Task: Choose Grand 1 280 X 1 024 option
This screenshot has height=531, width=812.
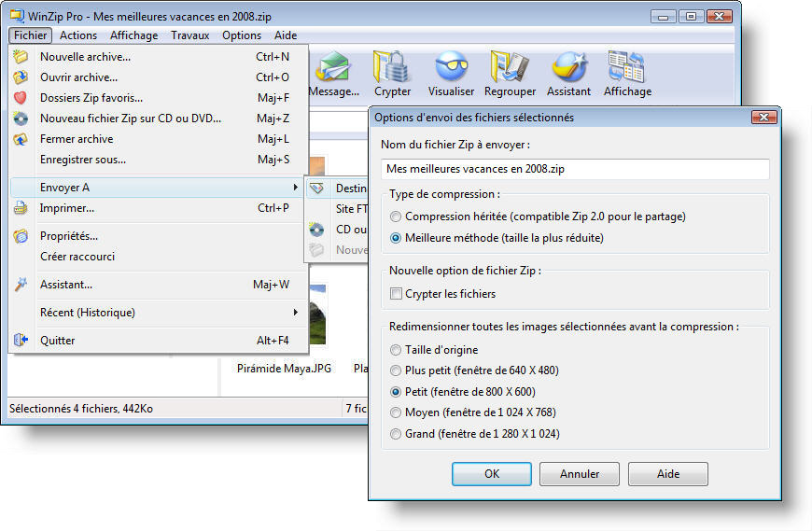Action: click(x=396, y=434)
